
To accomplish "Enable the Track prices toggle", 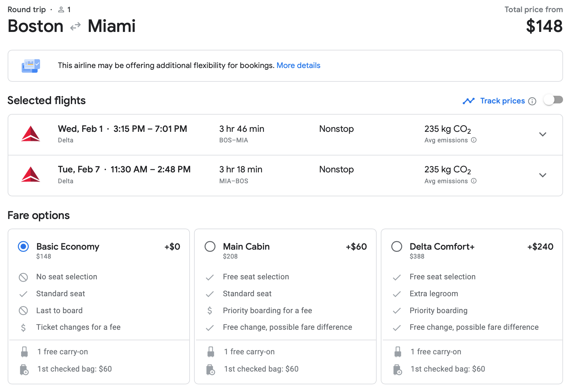I will pos(553,100).
